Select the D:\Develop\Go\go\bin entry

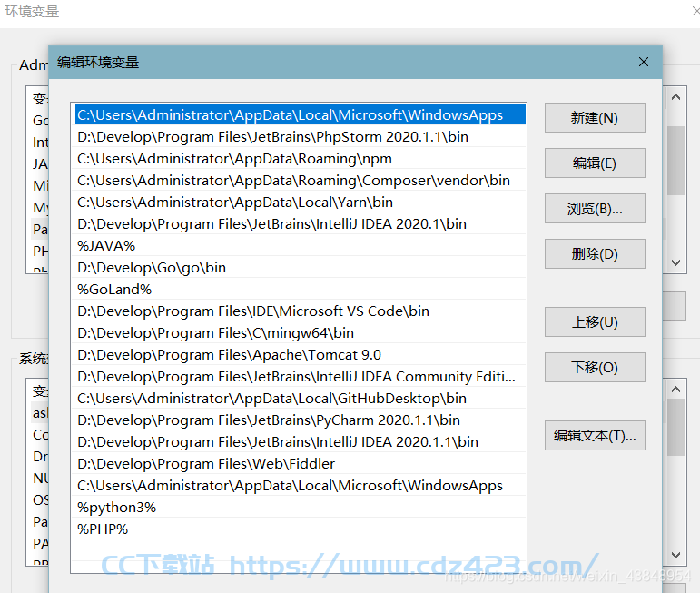pyautogui.click(x=299, y=268)
